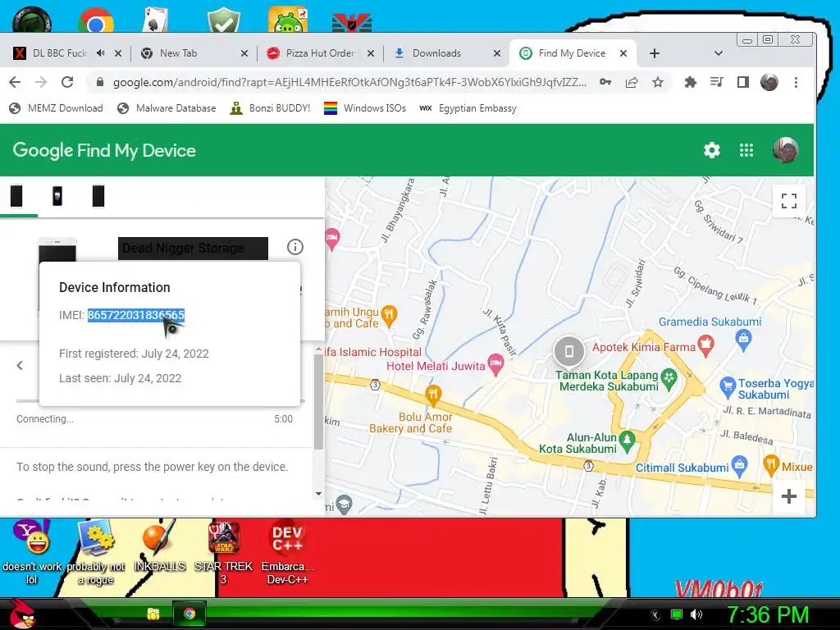
Task: Click Gramedia Sukabumi shop pin
Action: (x=743, y=339)
